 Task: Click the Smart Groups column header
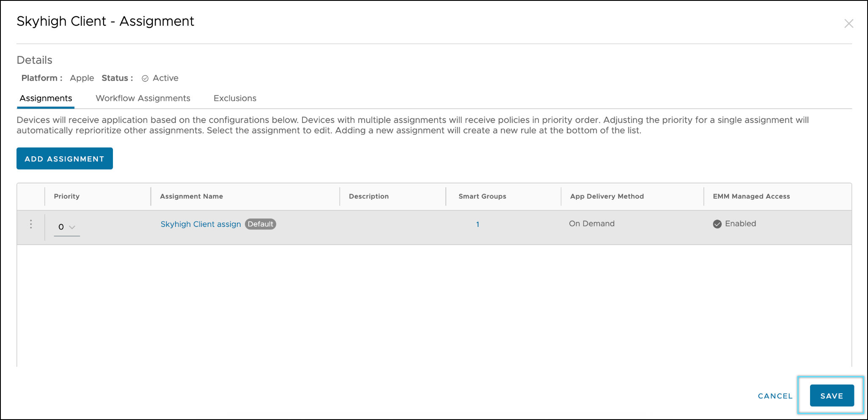pos(482,196)
